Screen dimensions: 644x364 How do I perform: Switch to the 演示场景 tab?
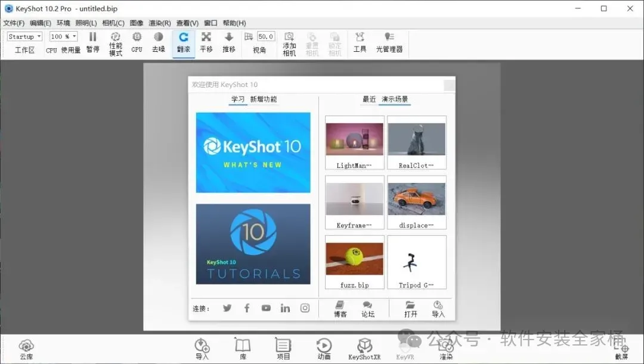pos(395,99)
